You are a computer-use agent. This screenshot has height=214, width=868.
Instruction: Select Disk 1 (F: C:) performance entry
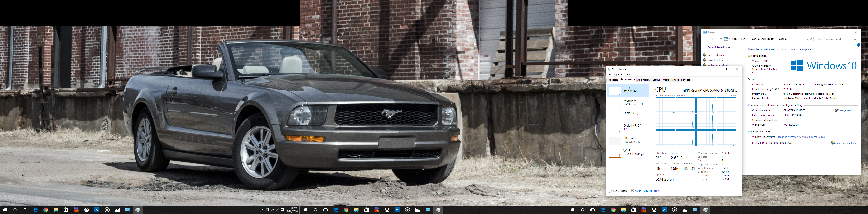pos(628,128)
